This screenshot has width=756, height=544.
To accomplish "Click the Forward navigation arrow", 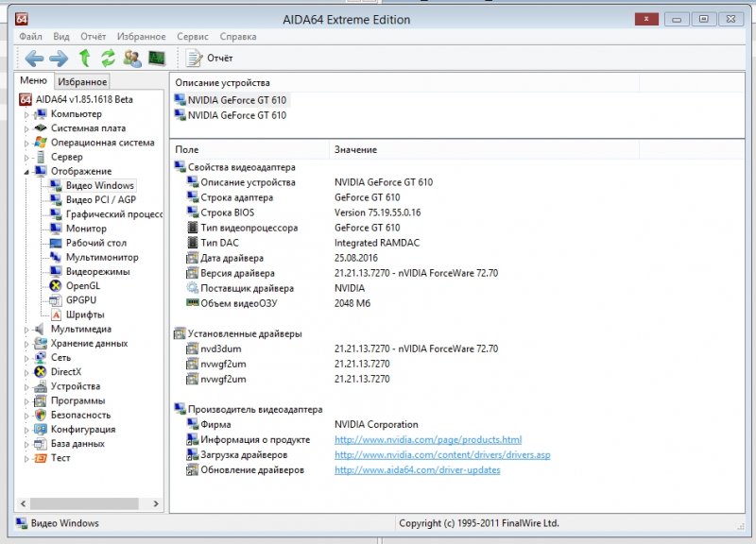I will coord(59,59).
